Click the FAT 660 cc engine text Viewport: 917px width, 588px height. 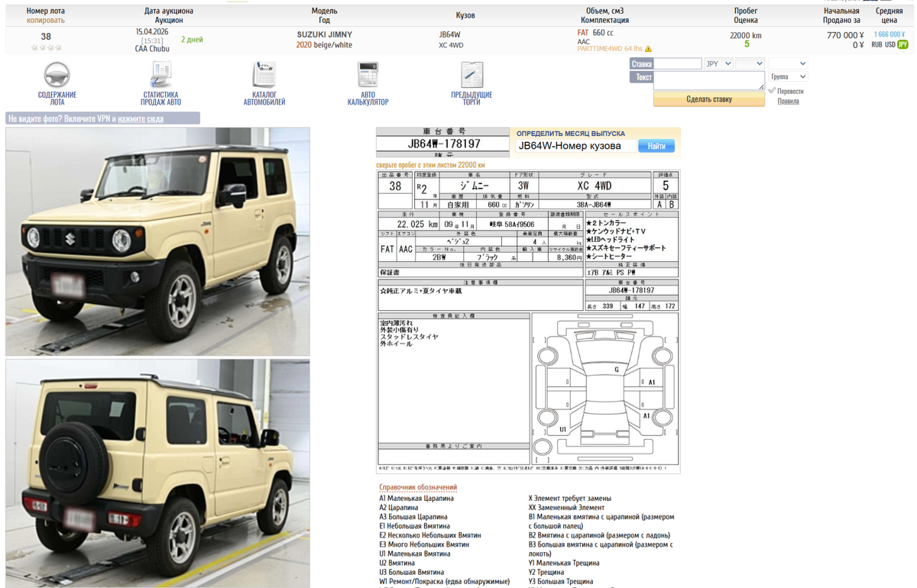[595, 33]
